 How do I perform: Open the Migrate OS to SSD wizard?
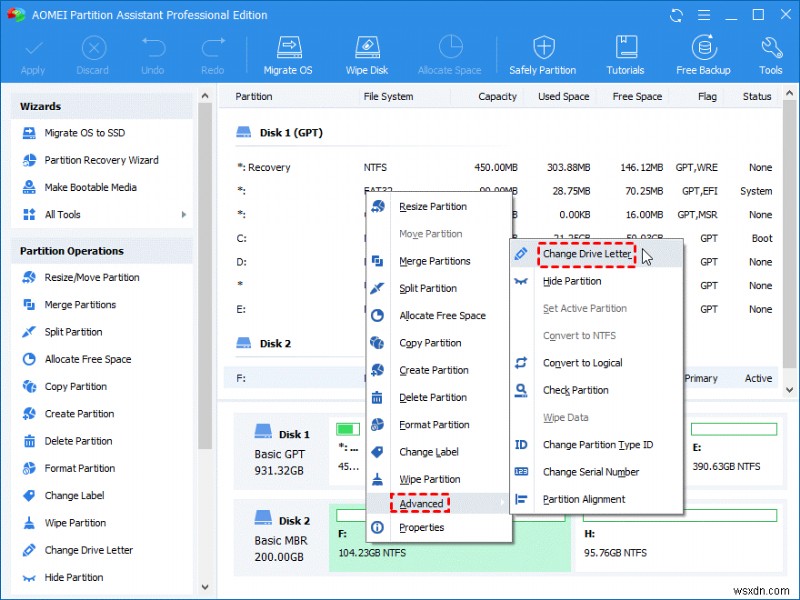(x=87, y=132)
